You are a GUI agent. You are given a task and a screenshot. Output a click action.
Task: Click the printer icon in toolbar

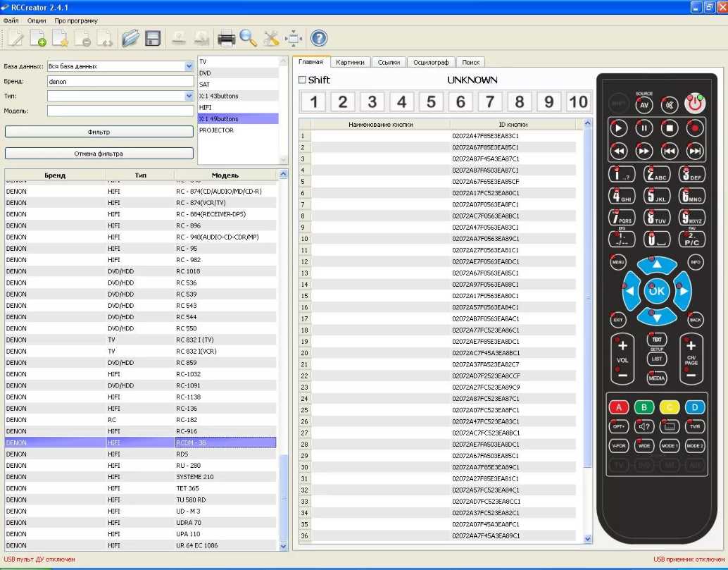pyautogui.click(x=226, y=38)
